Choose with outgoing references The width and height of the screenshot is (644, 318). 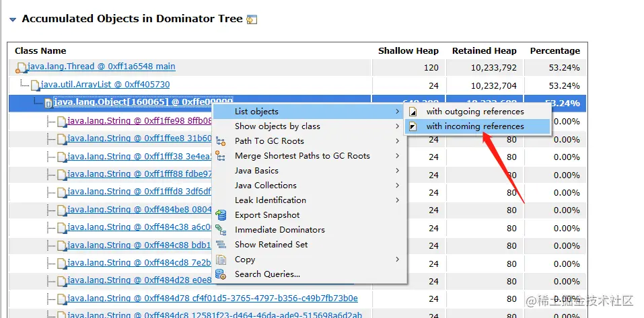pyautogui.click(x=475, y=112)
